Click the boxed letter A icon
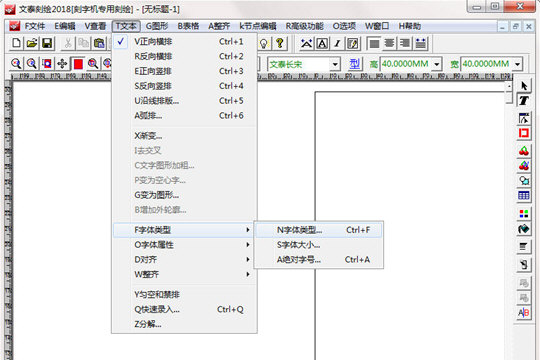The height and width of the screenshot is (360, 540). point(322,43)
